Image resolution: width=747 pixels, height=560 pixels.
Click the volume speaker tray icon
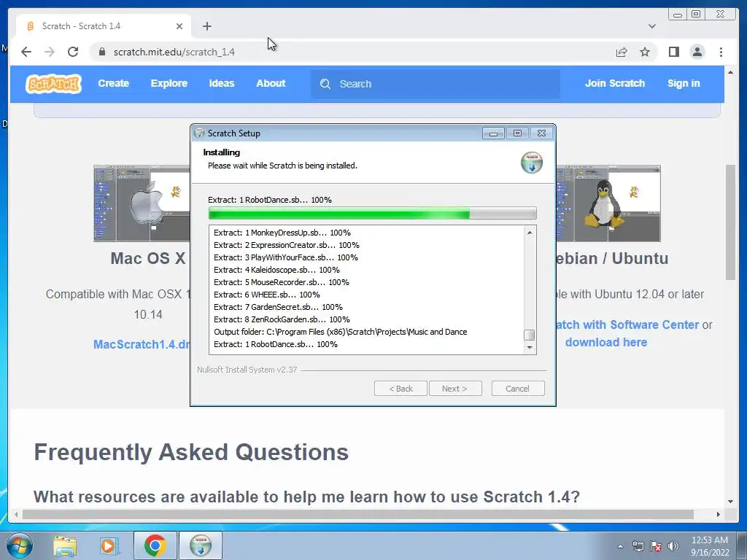tap(673, 546)
